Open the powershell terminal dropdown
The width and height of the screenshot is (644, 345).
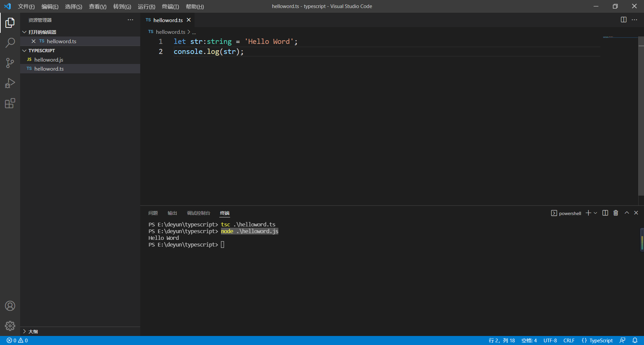tap(596, 213)
